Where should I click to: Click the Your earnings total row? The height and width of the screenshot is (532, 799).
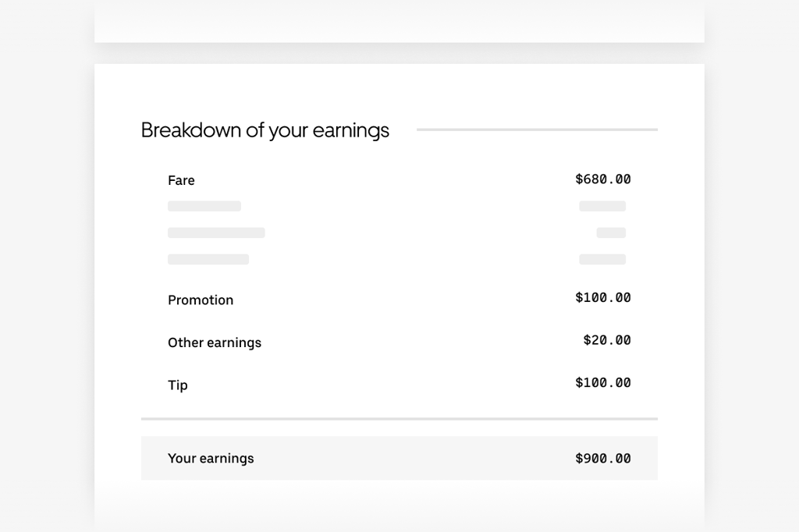click(x=399, y=458)
